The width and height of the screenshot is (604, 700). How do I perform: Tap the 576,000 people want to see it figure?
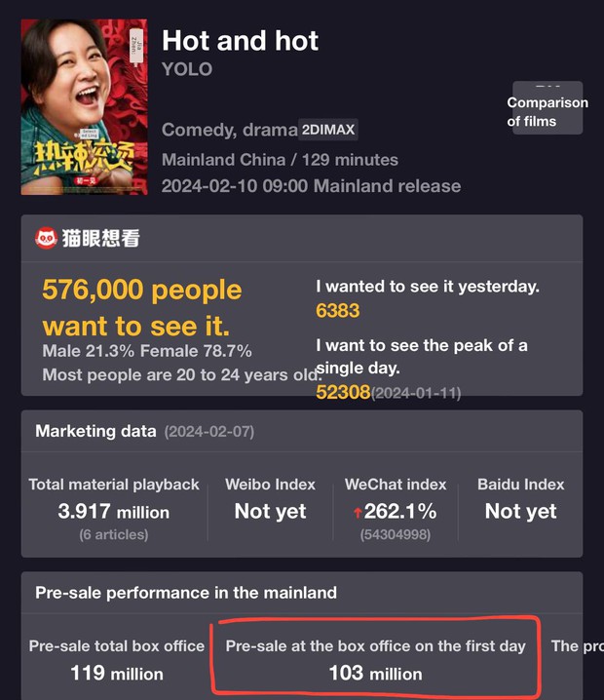click(141, 306)
